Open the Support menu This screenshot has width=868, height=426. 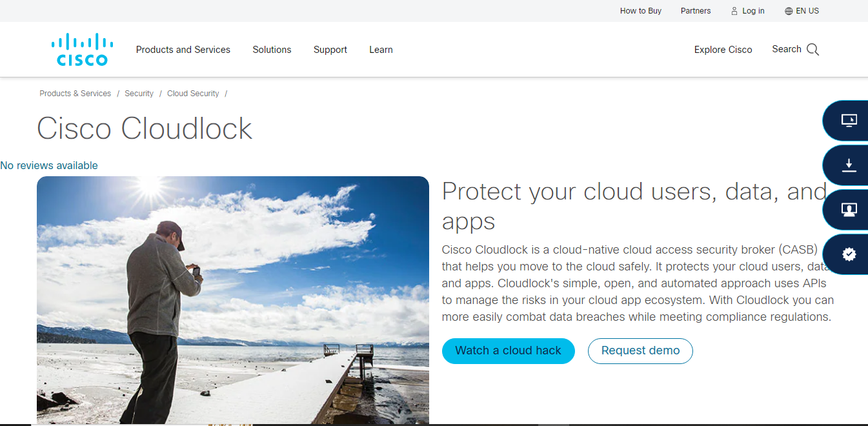(x=330, y=50)
